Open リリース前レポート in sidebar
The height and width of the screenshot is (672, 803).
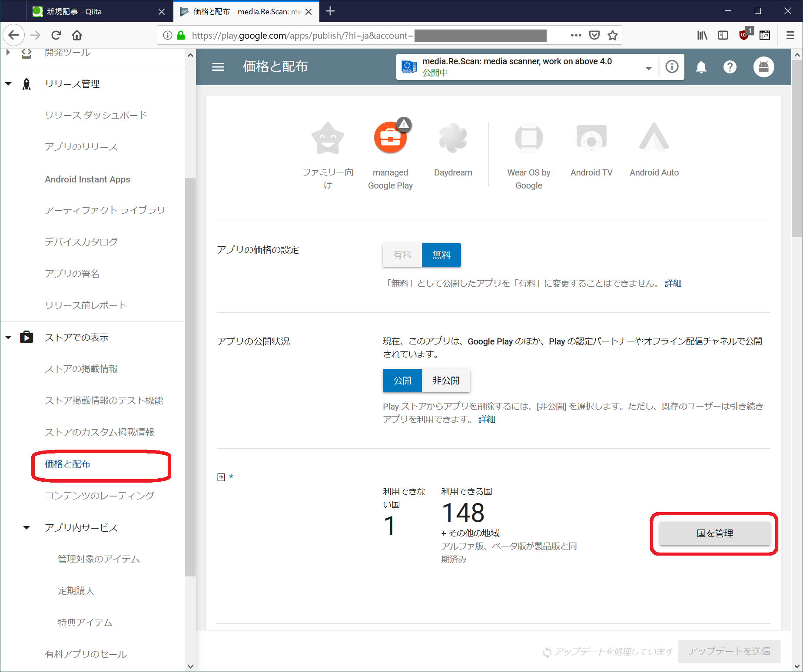(86, 305)
